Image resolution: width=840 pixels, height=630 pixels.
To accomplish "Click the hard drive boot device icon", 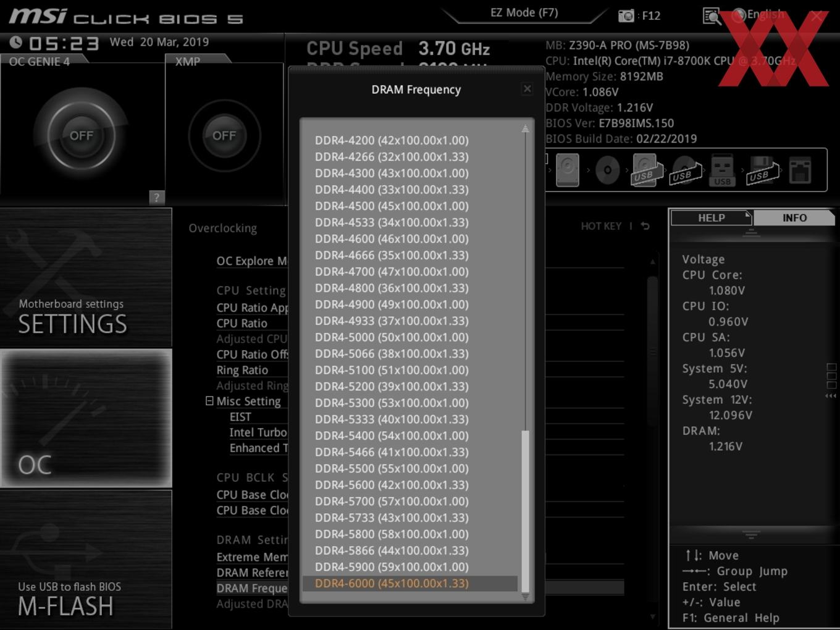I will coord(568,170).
